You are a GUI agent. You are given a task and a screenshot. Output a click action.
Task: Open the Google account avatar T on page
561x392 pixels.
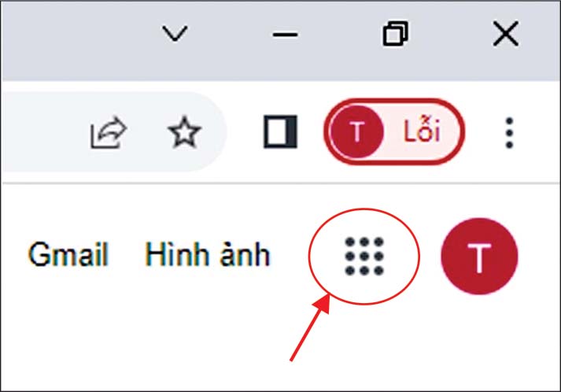coord(479,257)
